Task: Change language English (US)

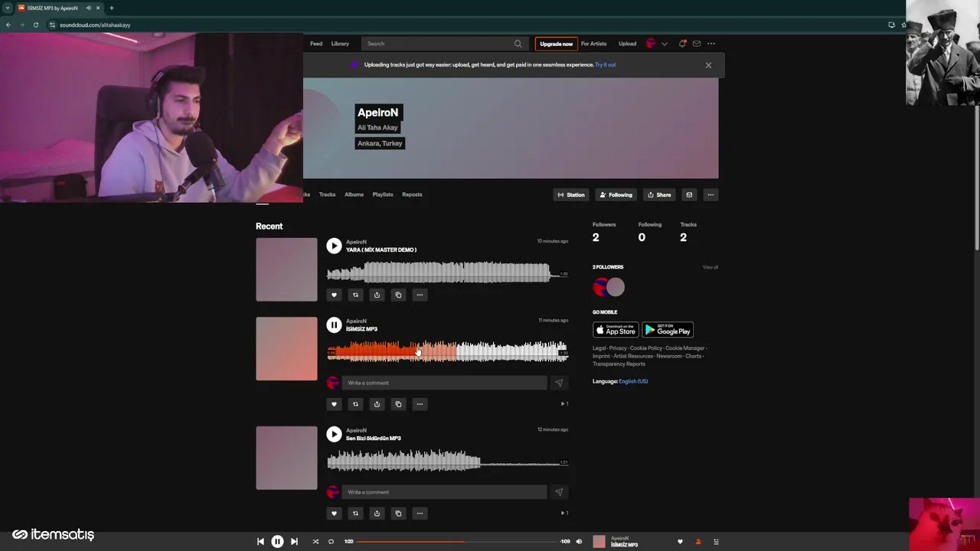Action: click(633, 381)
